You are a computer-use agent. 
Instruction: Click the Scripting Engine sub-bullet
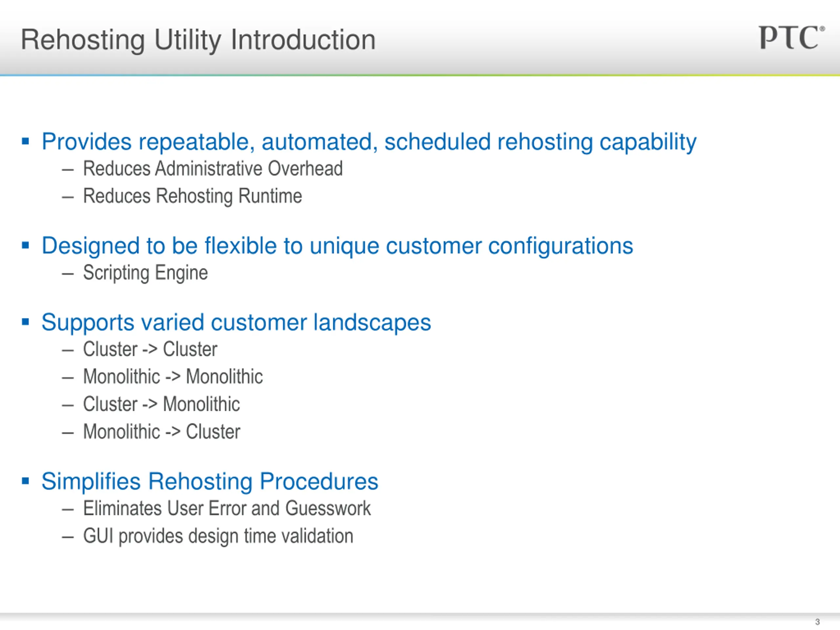pos(145,273)
